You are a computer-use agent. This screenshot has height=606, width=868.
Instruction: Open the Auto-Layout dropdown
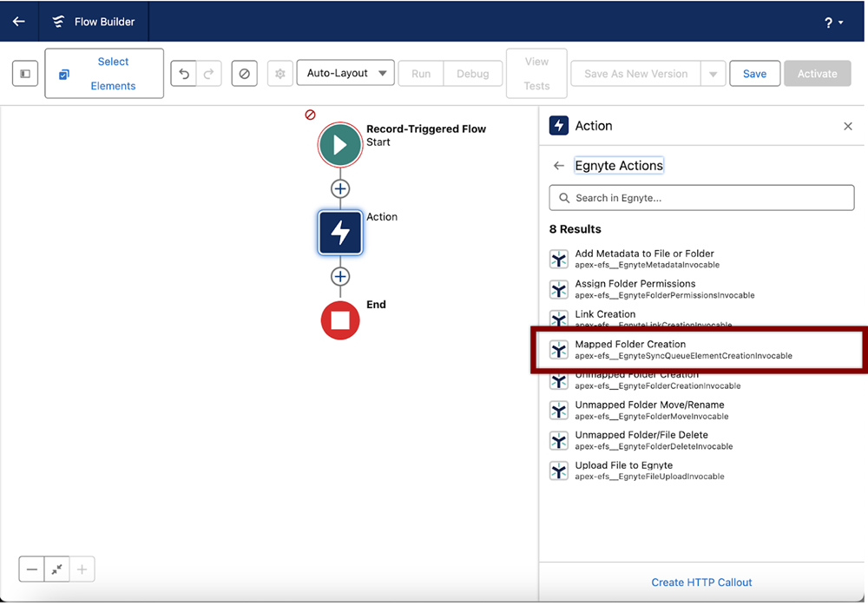[345, 73]
